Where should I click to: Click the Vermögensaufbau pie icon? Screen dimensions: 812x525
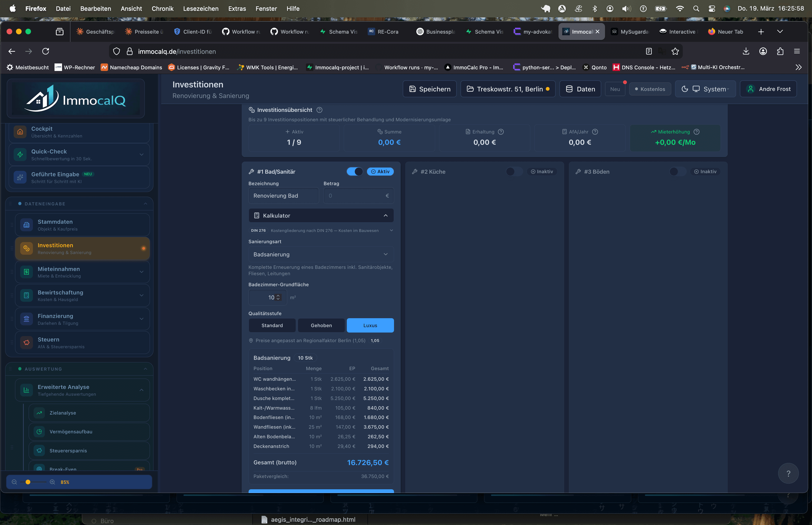[39, 432]
